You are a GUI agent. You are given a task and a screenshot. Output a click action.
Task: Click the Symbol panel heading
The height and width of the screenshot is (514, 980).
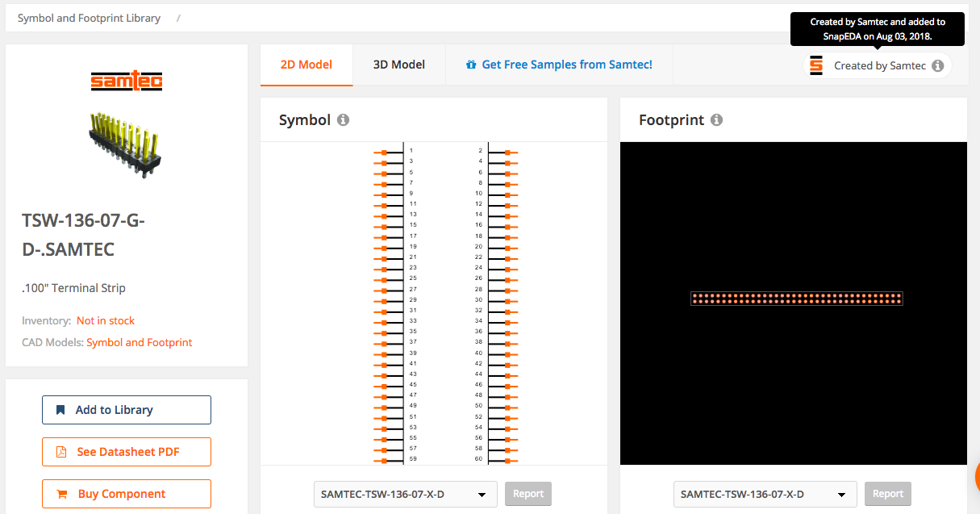click(305, 120)
